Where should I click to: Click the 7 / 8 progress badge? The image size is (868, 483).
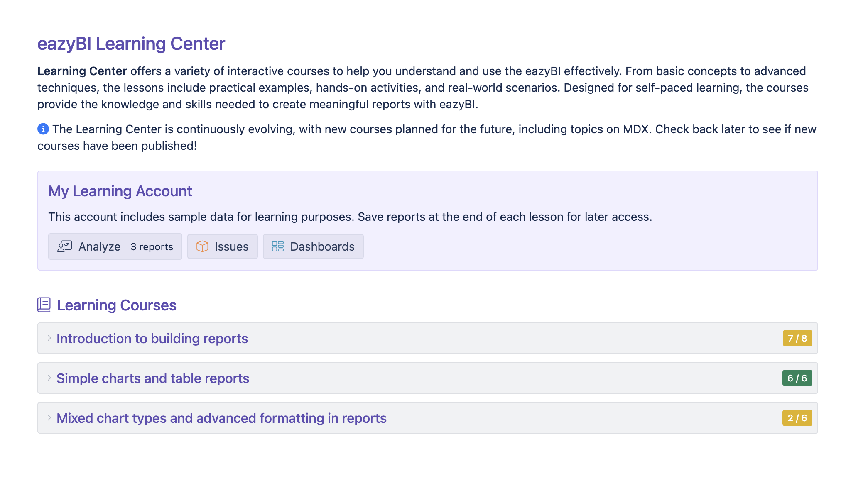[x=797, y=338]
